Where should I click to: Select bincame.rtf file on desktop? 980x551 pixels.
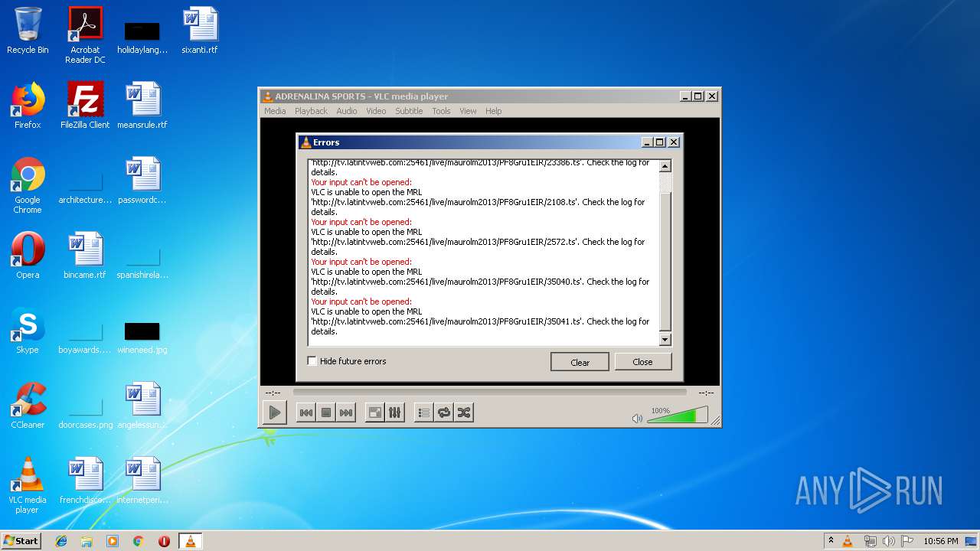pos(85,256)
